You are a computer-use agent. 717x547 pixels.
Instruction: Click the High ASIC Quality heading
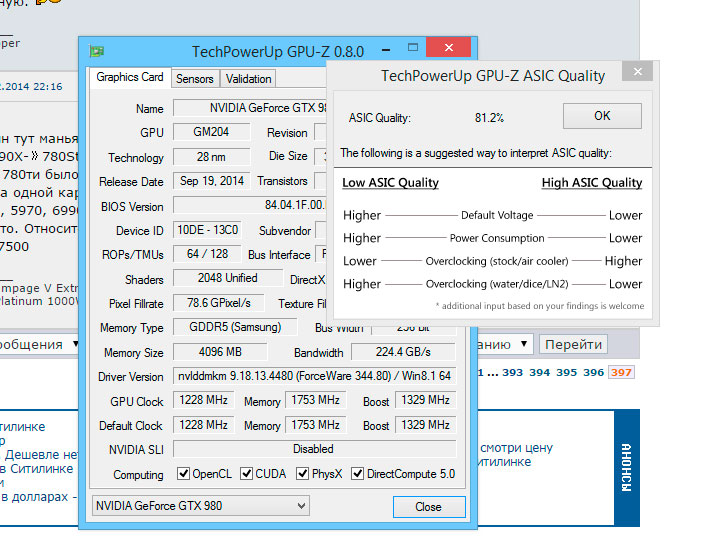pyautogui.click(x=592, y=183)
